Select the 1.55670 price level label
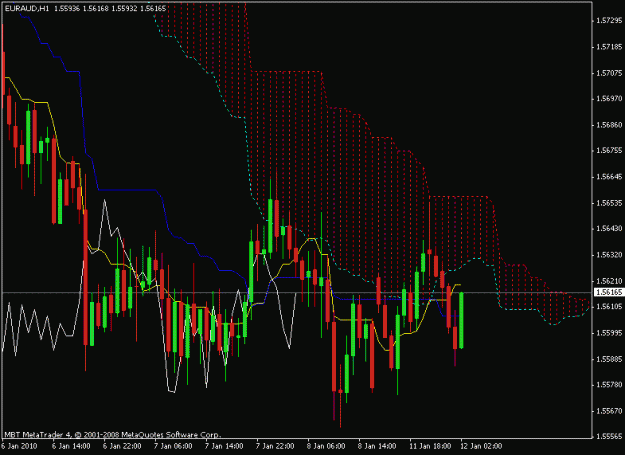The width and height of the screenshot is (625, 455). (609, 411)
